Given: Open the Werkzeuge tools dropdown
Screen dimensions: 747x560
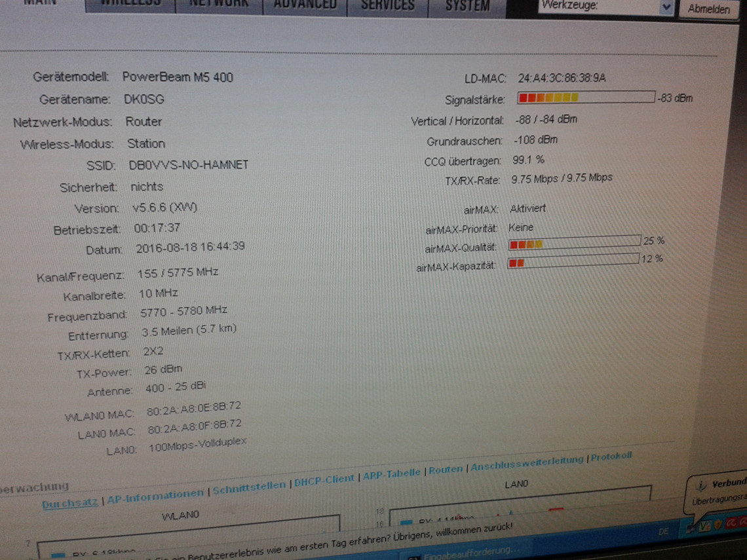Looking at the screenshot, I should [x=606, y=7].
